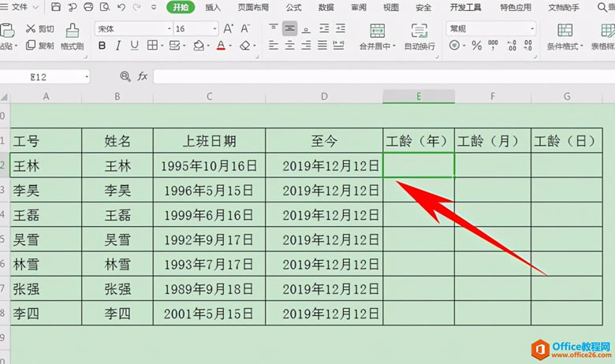Click the Select All corner triangle
Image resolution: width=615 pixels, height=364 pixels.
point(4,97)
